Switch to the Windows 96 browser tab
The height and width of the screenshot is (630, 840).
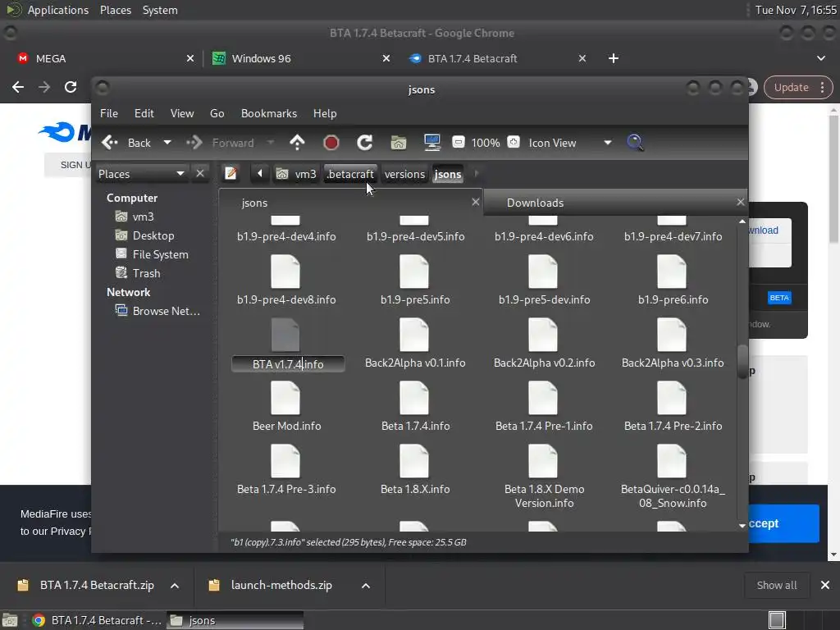point(300,58)
